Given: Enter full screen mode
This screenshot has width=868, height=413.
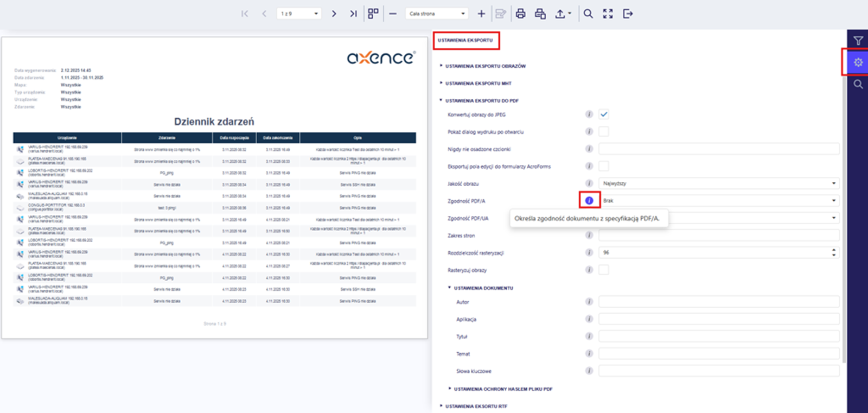Looking at the screenshot, I should (608, 14).
